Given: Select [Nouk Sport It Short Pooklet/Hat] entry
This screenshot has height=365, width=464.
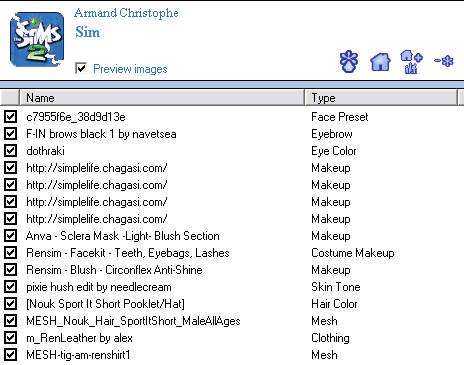Looking at the screenshot, I should coord(105,304).
